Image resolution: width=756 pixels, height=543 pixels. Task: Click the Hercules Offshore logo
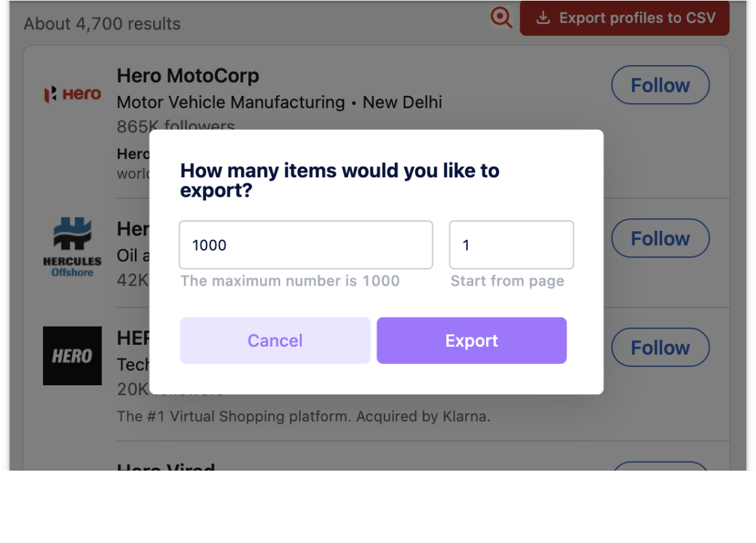coord(72,248)
